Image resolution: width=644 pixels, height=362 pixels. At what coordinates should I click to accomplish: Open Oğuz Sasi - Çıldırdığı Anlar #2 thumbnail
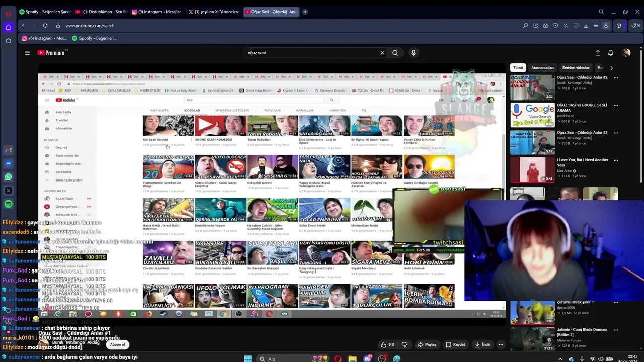(x=533, y=87)
